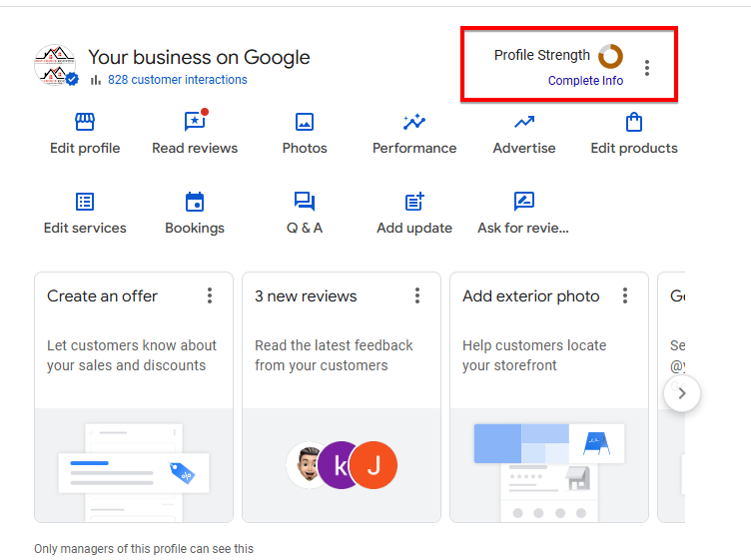Open the Edit products shopping bag icon

[x=634, y=123]
